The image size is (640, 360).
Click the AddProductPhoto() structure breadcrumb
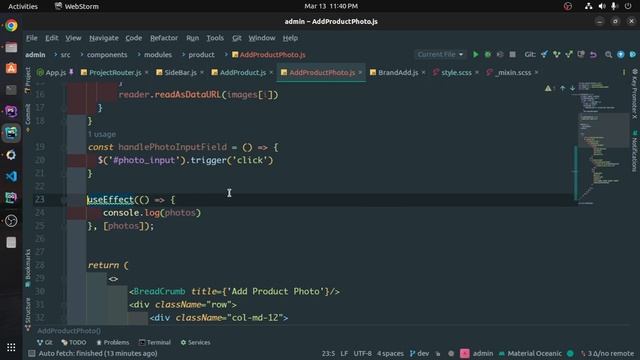pyautogui.click(x=69, y=331)
